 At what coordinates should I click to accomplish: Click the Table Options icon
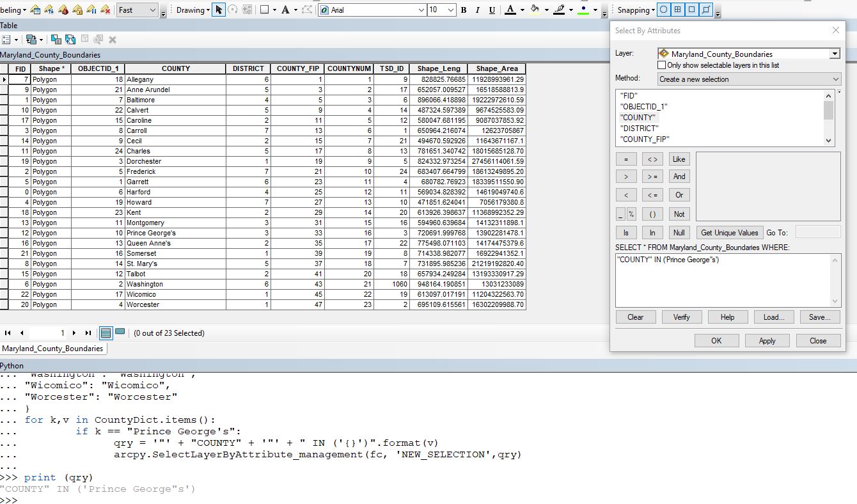(7, 40)
